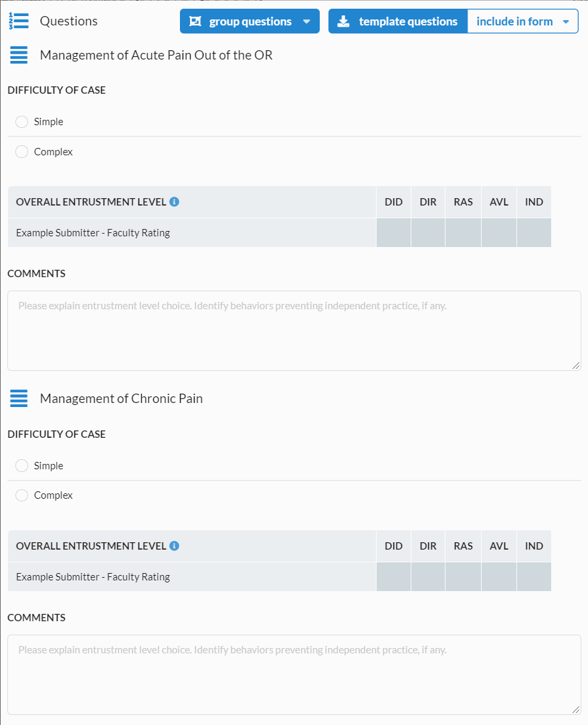Screen dimensions: 588x725
Task: Click the drag handle icon beside Chronic Pain section
Action: [x=19, y=398]
